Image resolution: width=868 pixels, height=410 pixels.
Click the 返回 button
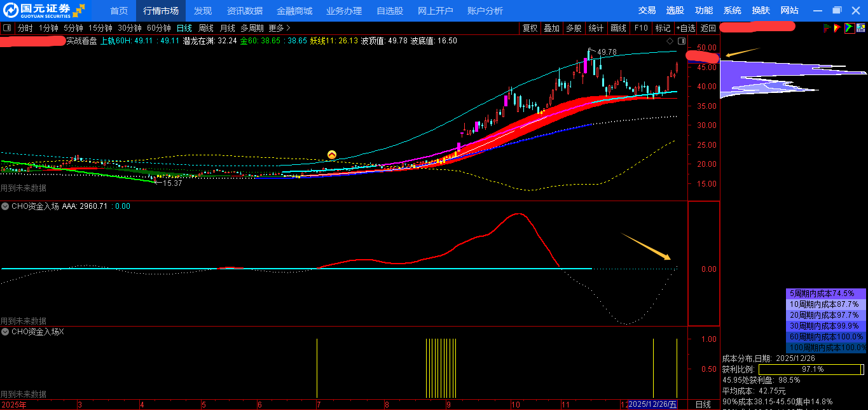tap(708, 28)
